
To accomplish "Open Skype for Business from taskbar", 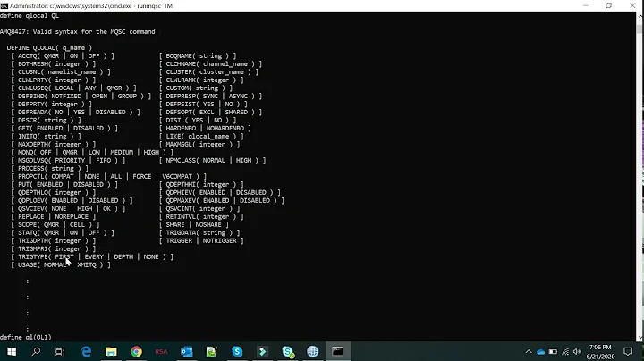I will (288, 351).
